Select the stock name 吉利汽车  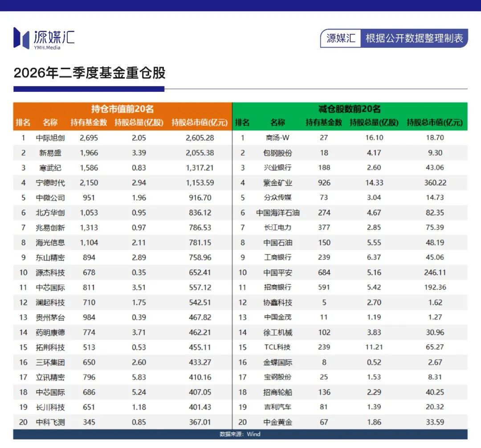click(x=277, y=407)
